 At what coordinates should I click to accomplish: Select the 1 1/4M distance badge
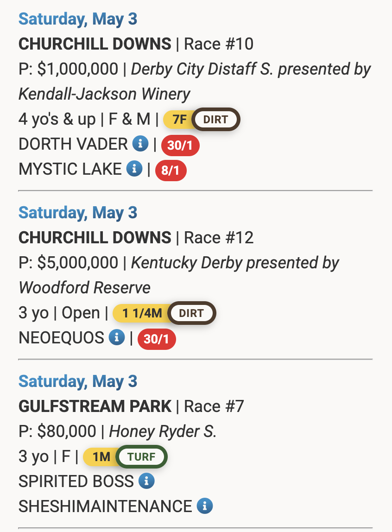point(141,313)
